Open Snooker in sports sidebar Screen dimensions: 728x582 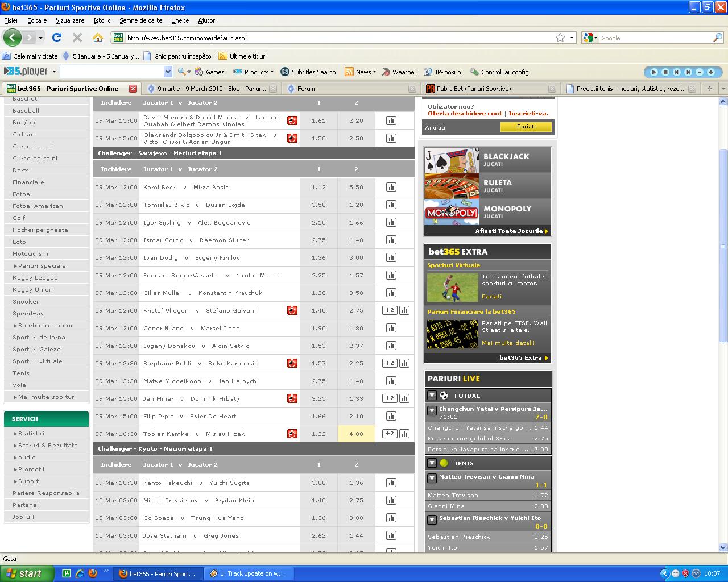pos(26,302)
